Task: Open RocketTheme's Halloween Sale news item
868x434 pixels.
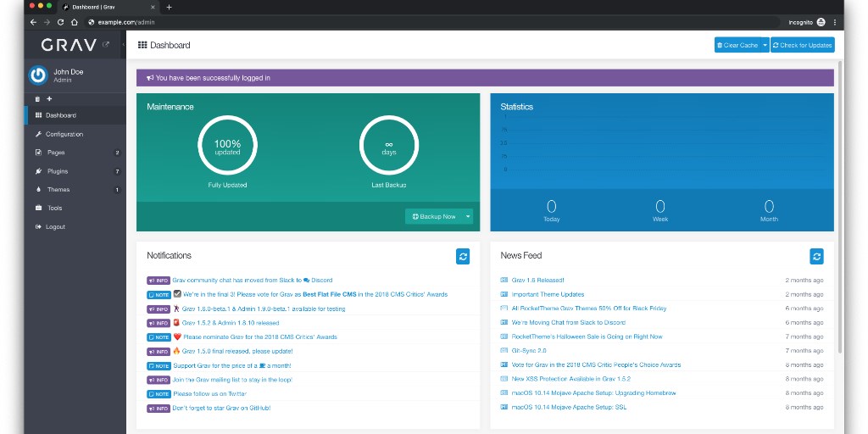Action: coord(587,337)
